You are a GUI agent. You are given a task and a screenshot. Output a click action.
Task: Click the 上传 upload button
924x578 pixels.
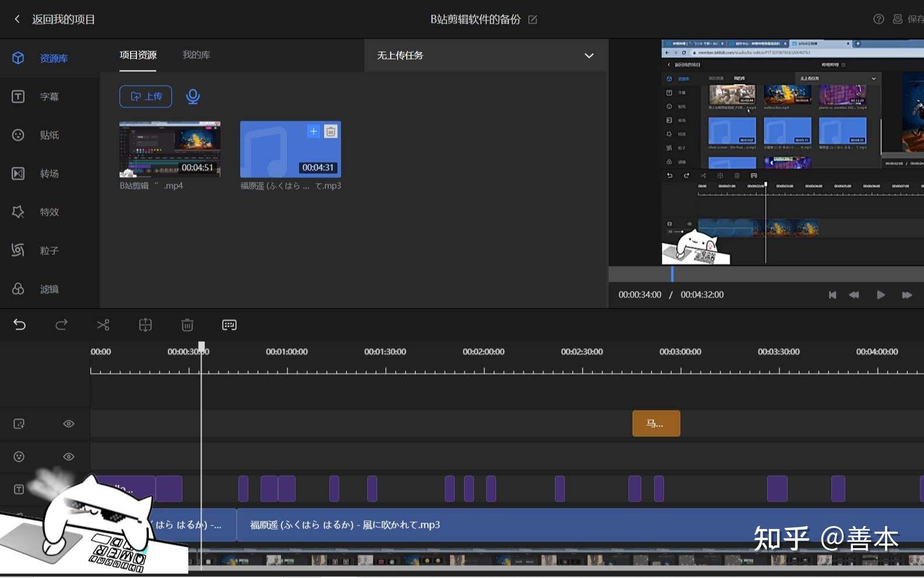[146, 96]
